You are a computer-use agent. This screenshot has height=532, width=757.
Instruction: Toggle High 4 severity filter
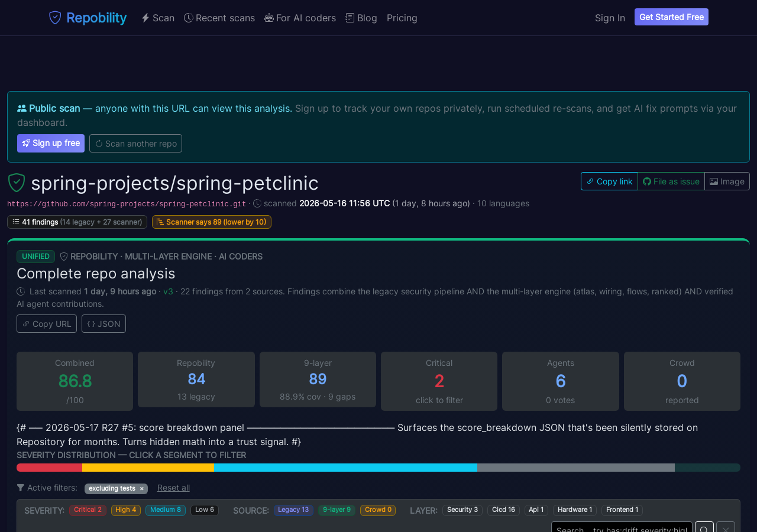126,510
